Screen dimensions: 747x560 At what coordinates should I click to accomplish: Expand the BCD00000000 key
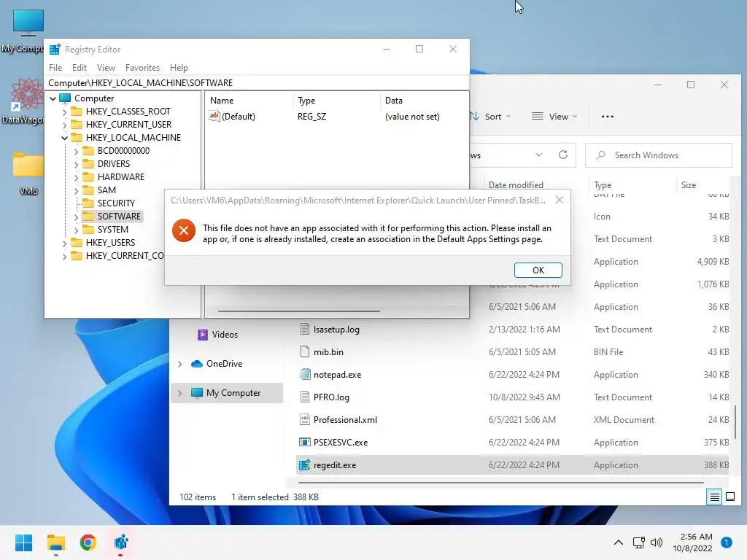point(76,152)
